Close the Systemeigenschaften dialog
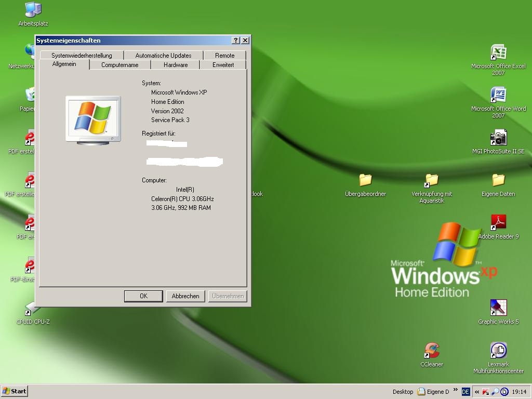This screenshot has width=532, height=399. [x=245, y=41]
